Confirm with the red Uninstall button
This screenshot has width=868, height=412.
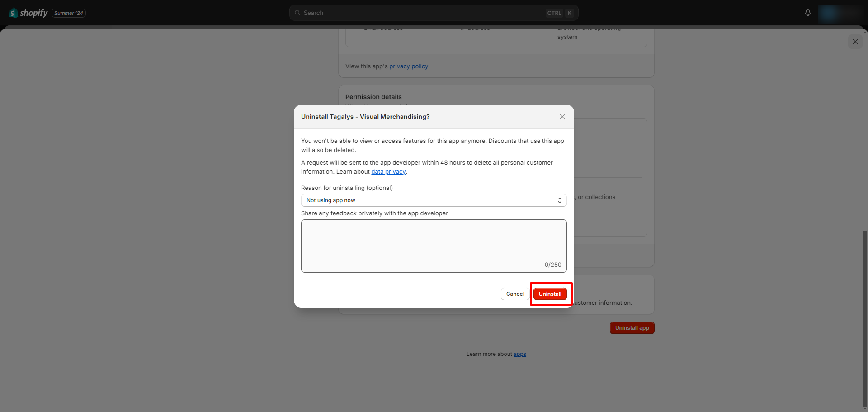point(550,294)
